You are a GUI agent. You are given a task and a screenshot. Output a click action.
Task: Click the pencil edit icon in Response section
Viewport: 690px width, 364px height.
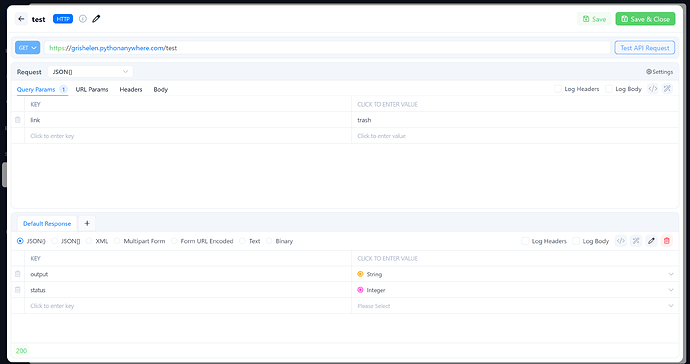[x=651, y=241]
